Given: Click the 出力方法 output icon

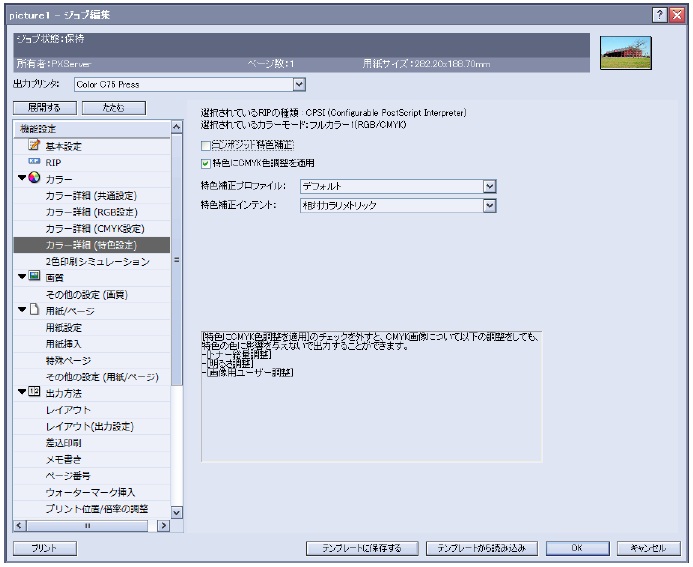Looking at the screenshot, I should (x=34, y=391).
